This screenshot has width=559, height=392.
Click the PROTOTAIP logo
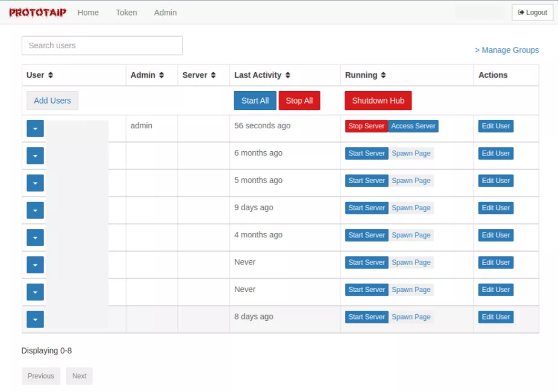(39, 12)
